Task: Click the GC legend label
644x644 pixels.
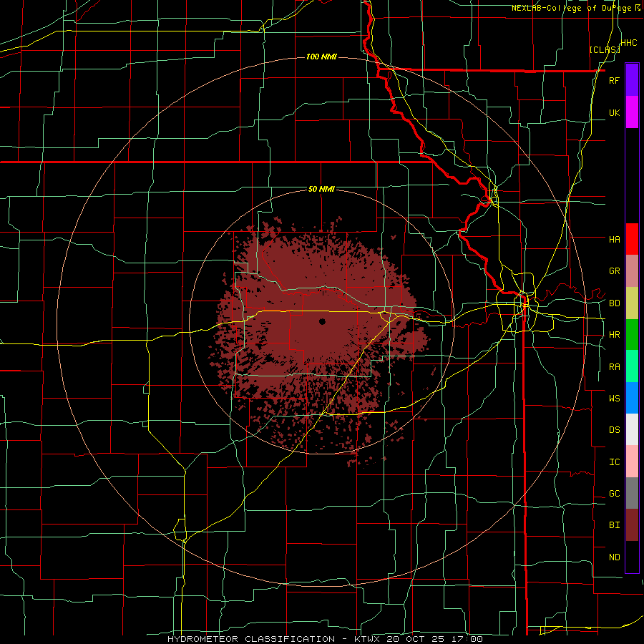Action: tap(614, 494)
